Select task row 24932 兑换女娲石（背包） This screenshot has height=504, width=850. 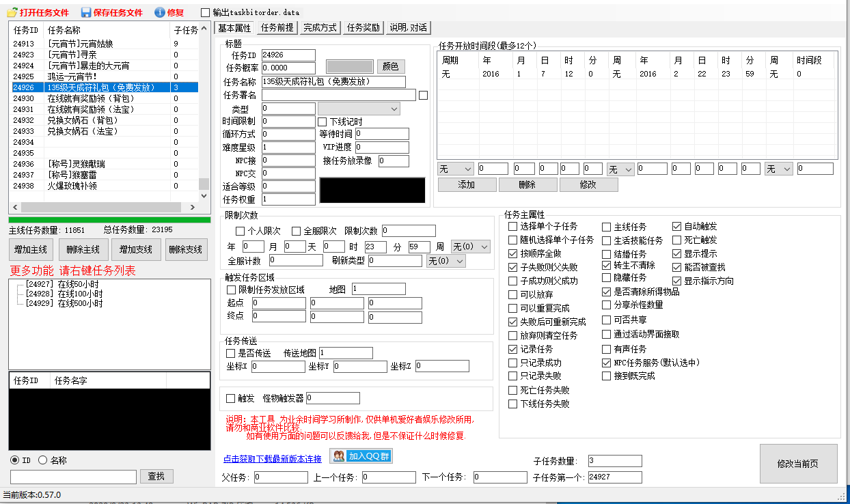point(105,120)
